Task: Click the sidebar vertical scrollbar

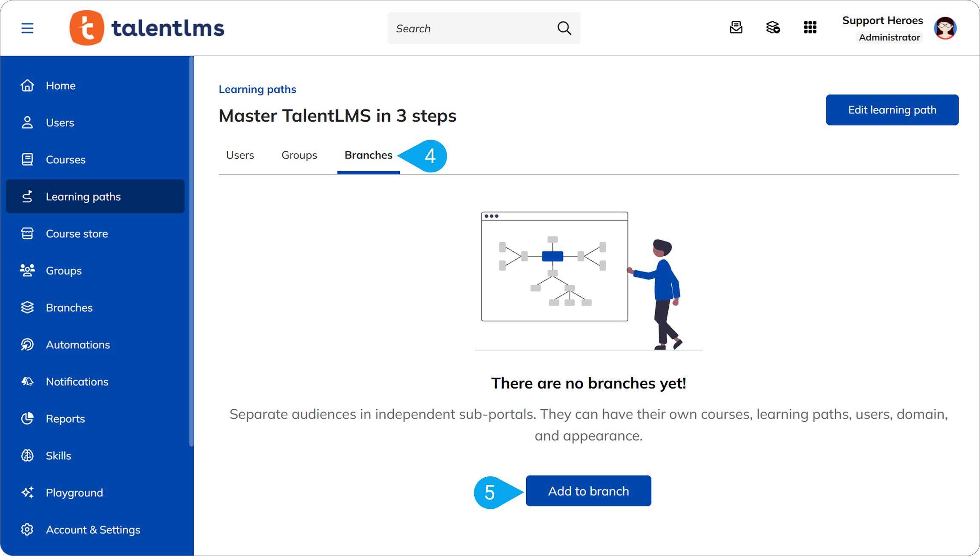Action: click(191, 251)
